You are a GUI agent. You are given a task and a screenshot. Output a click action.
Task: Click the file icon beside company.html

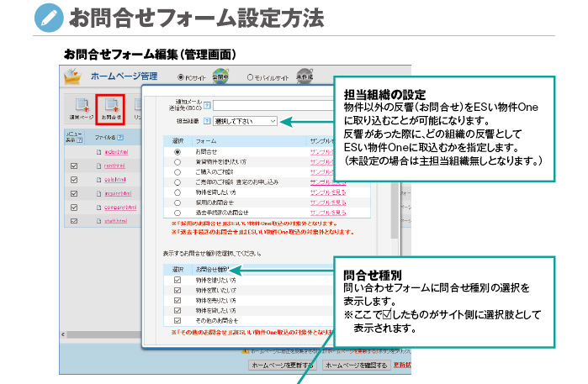98,208
